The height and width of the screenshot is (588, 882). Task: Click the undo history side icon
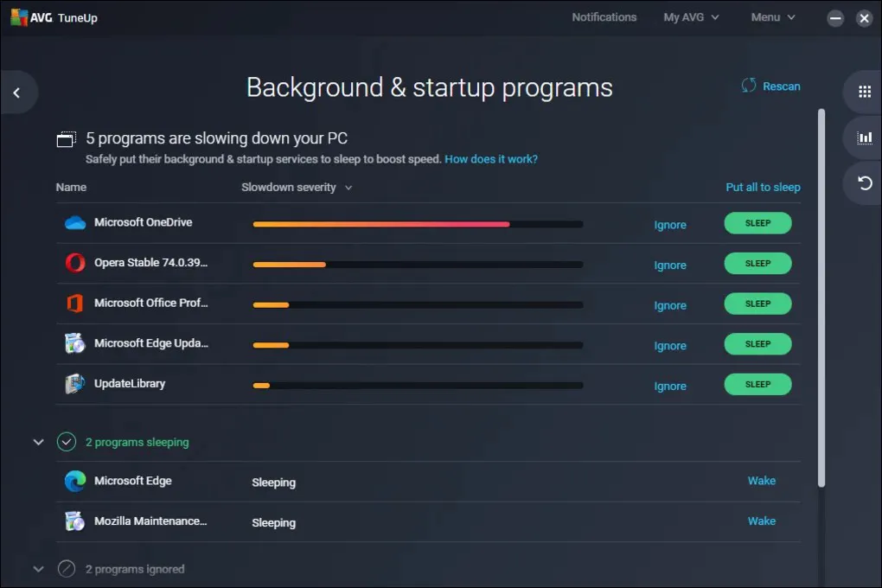[864, 182]
